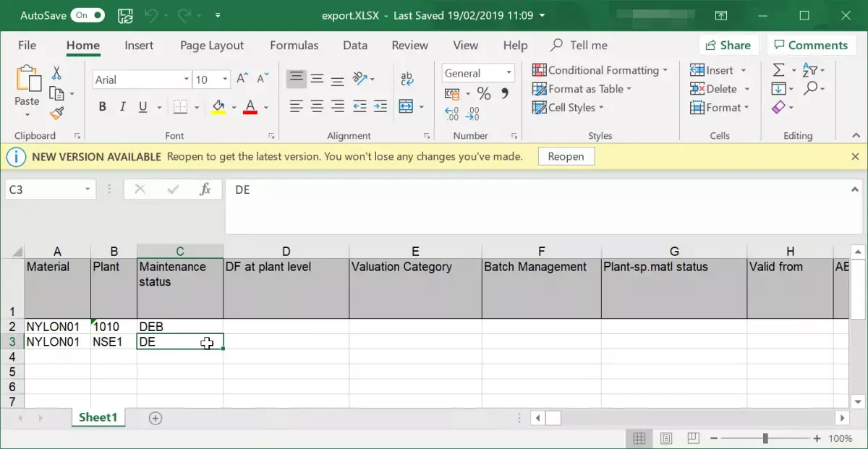Toggle Align Right
Screen dimensions: 868x449
[338, 106]
